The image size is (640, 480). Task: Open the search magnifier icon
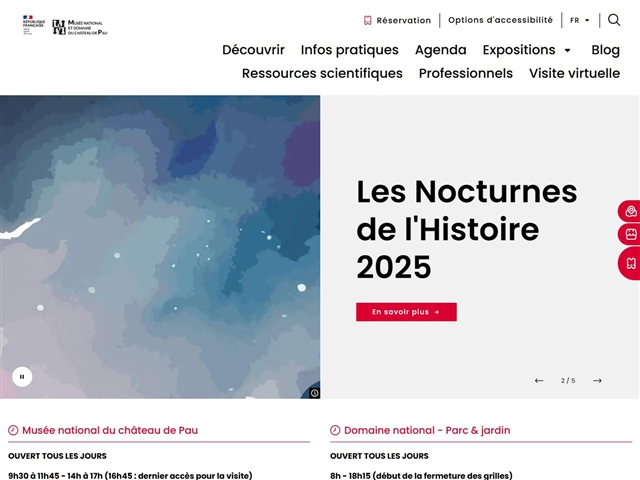tap(614, 20)
